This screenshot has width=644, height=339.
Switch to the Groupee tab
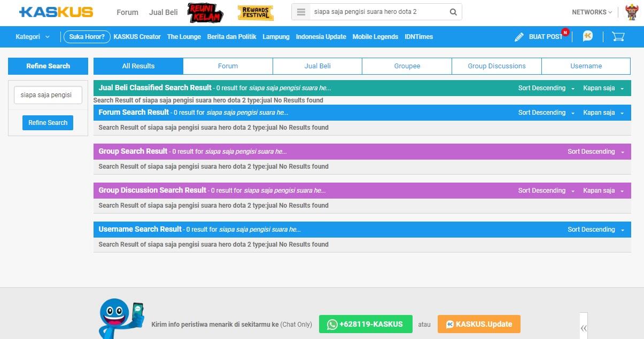407,66
